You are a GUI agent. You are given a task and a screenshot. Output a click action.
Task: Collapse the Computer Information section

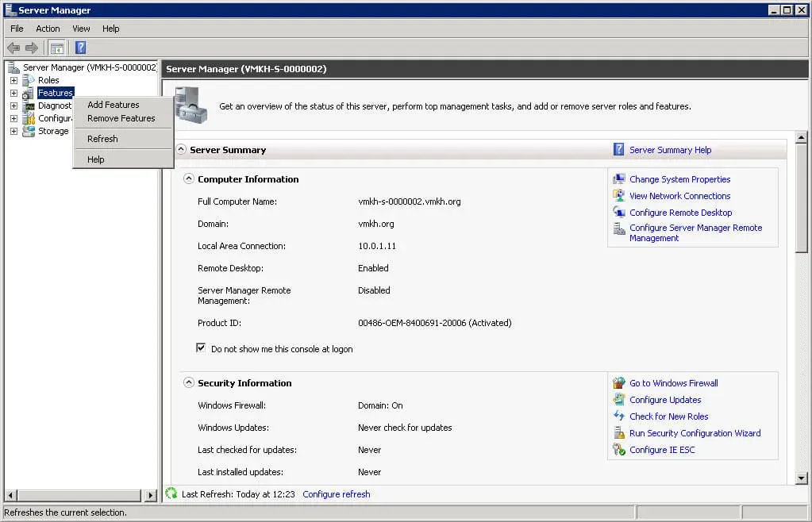tap(189, 179)
